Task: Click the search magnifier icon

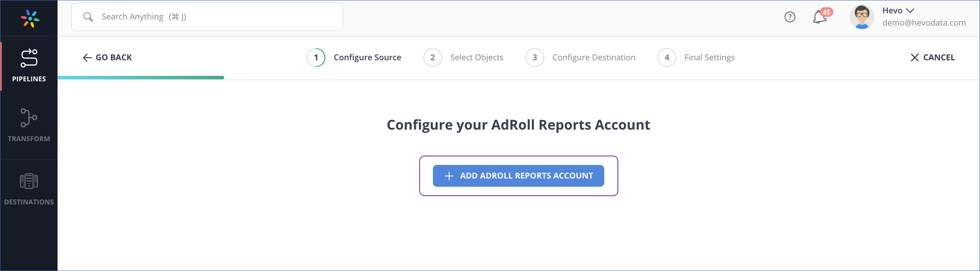Action: tap(88, 17)
